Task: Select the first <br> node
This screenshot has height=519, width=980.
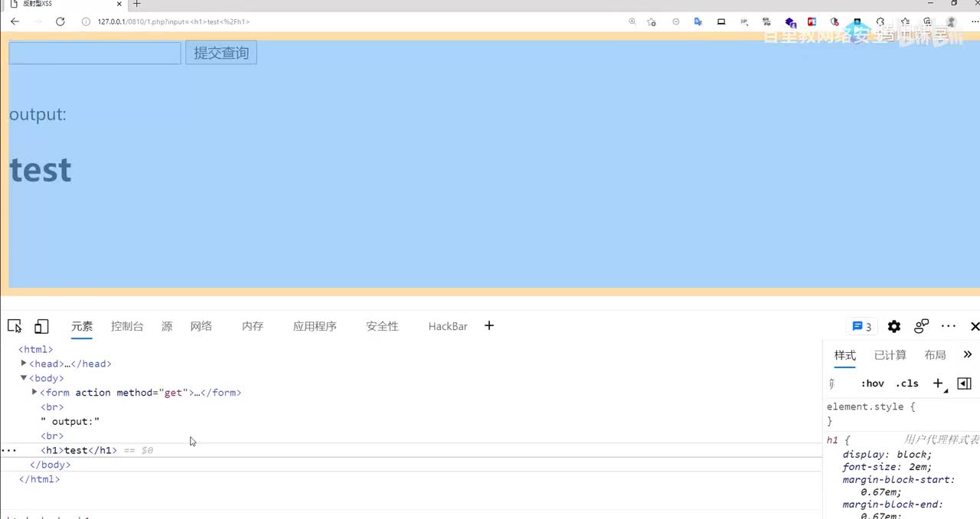Action: click(x=52, y=407)
